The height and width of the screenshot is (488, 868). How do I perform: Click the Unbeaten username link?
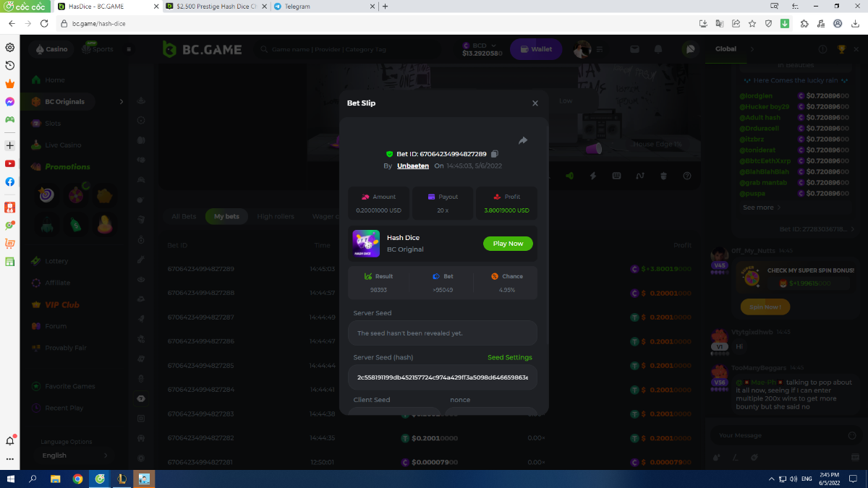413,166
